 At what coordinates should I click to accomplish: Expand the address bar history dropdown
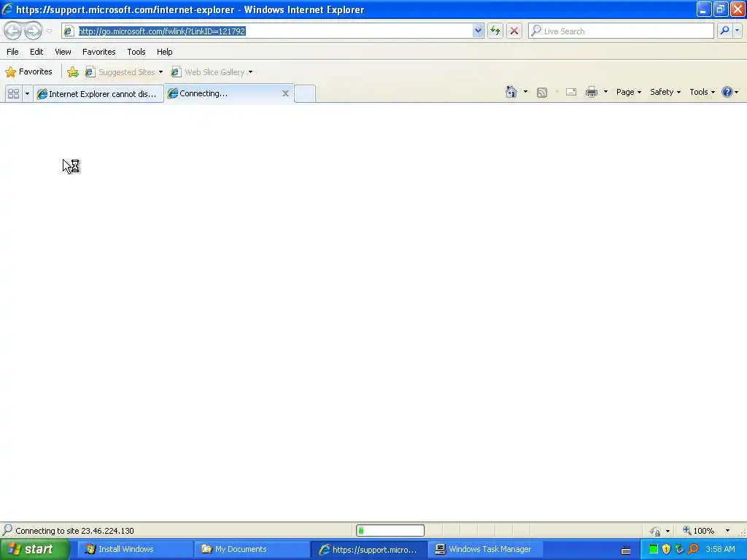tap(478, 31)
